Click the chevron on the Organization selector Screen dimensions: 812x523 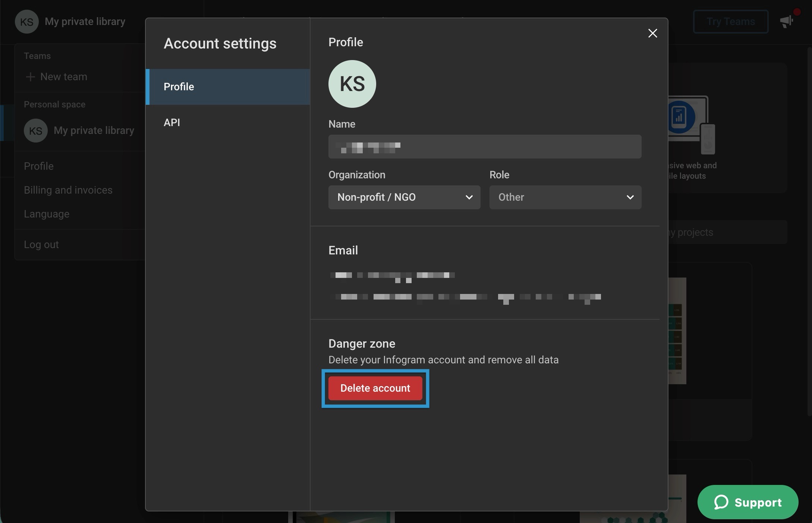(x=469, y=197)
